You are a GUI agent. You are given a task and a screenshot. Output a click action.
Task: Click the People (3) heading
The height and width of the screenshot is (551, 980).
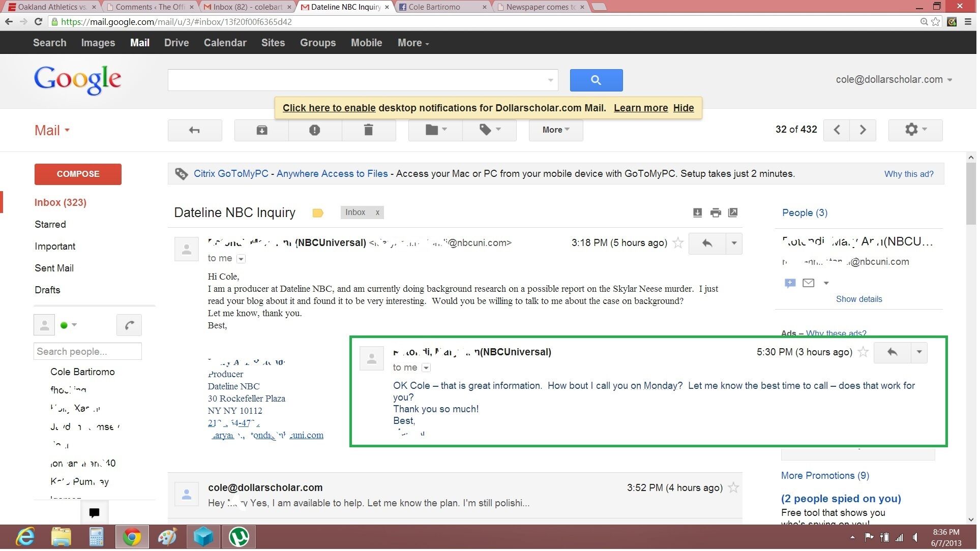point(808,213)
